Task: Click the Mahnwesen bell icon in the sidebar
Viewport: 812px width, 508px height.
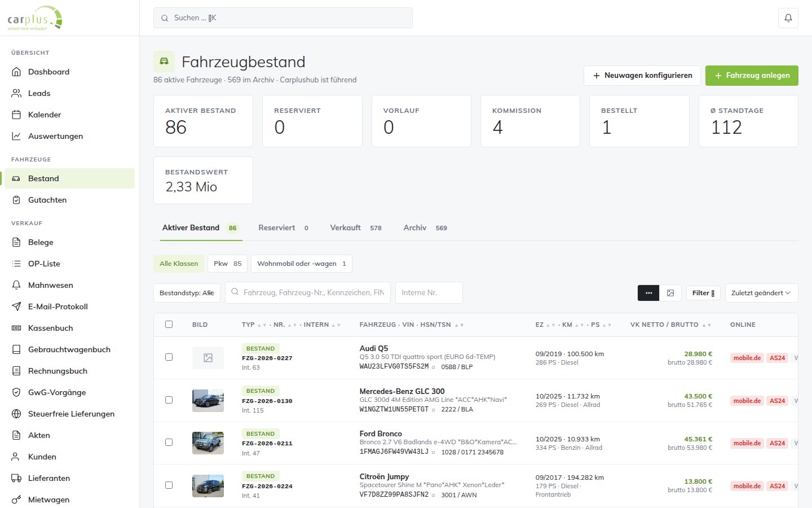Action: [x=16, y=285]
